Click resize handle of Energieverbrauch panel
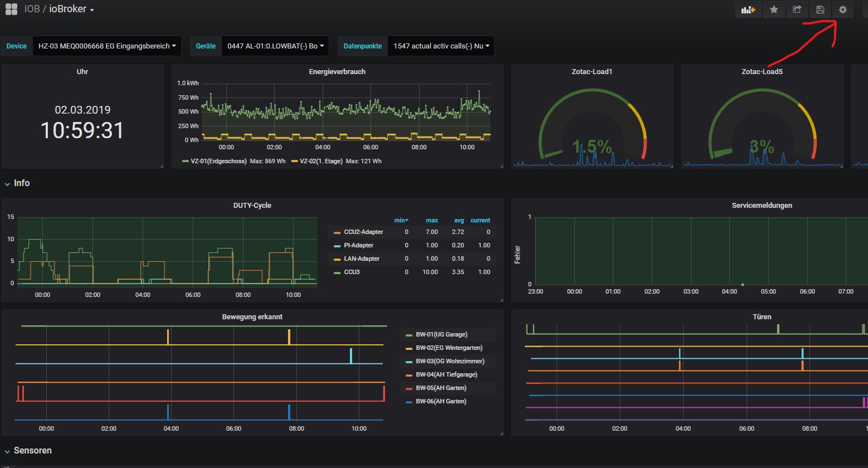 501,165
